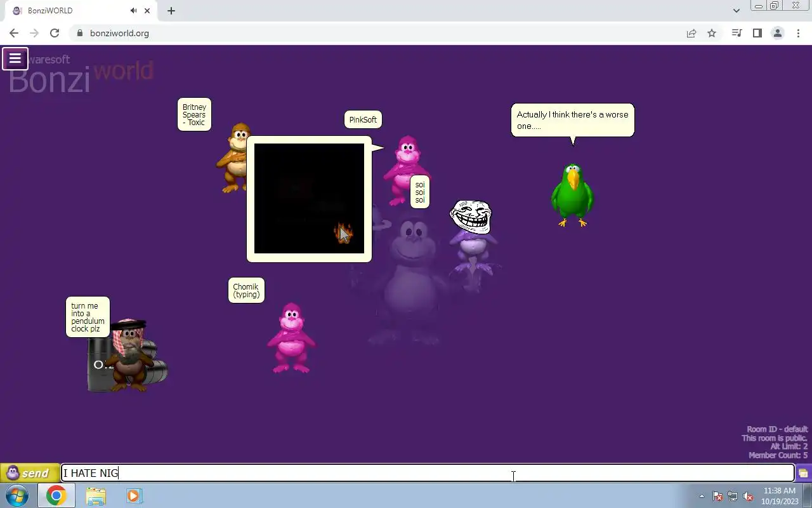Focus the chat message input field

tap(428, 473)
